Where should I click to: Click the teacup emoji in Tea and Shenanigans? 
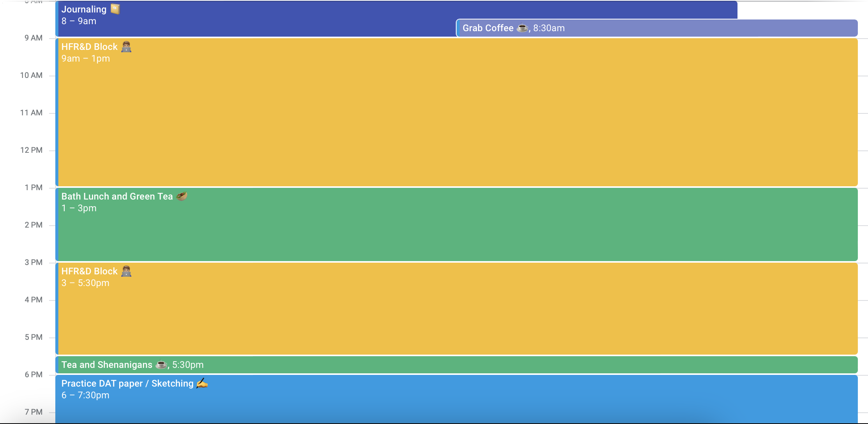coord(161,365)
